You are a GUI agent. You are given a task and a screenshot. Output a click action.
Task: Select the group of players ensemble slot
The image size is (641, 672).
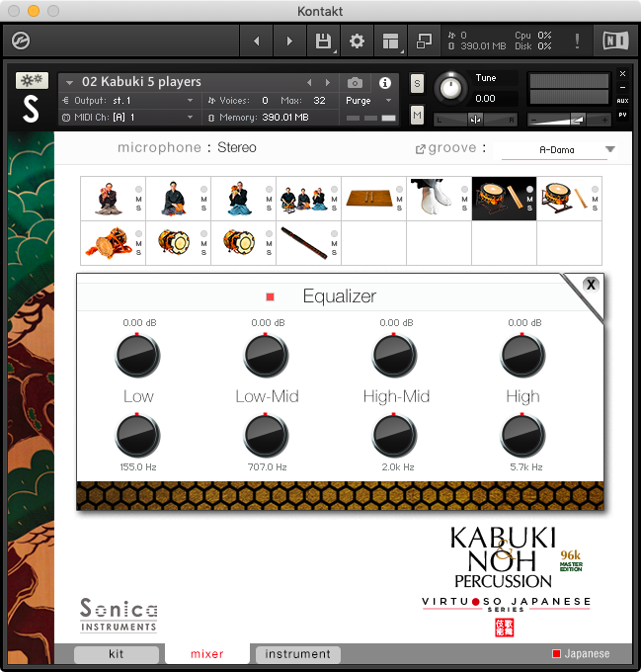coord(303,199)
